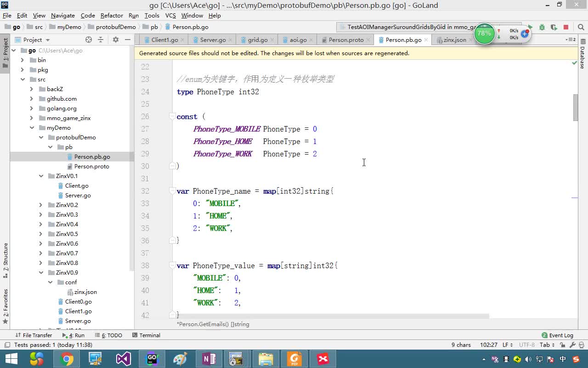588x368 pixels.
Task: Open OneNote from the taskbar
Action: coord(209,359)
